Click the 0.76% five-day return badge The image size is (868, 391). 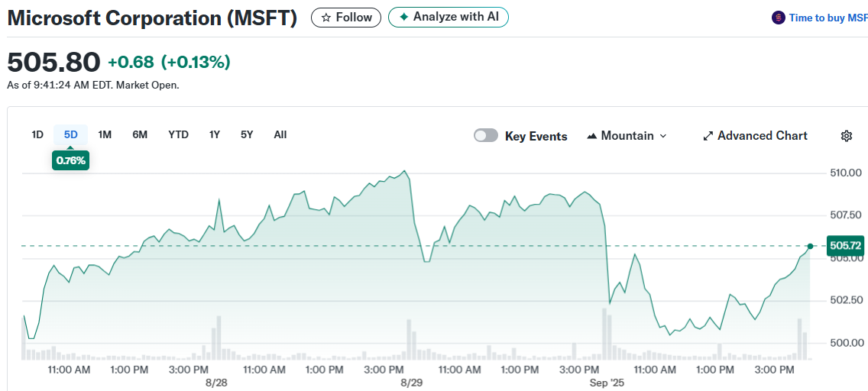(71, 160)
